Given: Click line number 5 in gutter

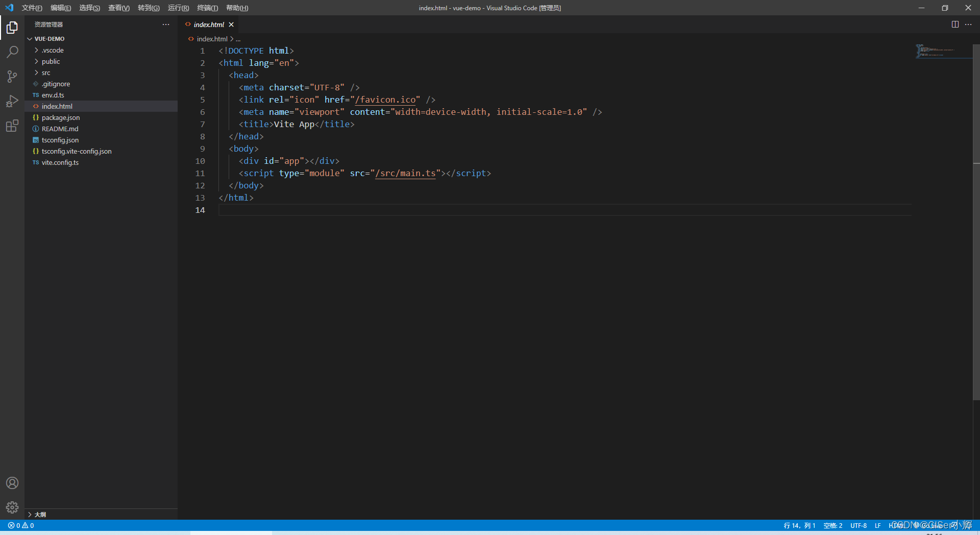Looking at the screenshot, I should (x=203, y=100).
